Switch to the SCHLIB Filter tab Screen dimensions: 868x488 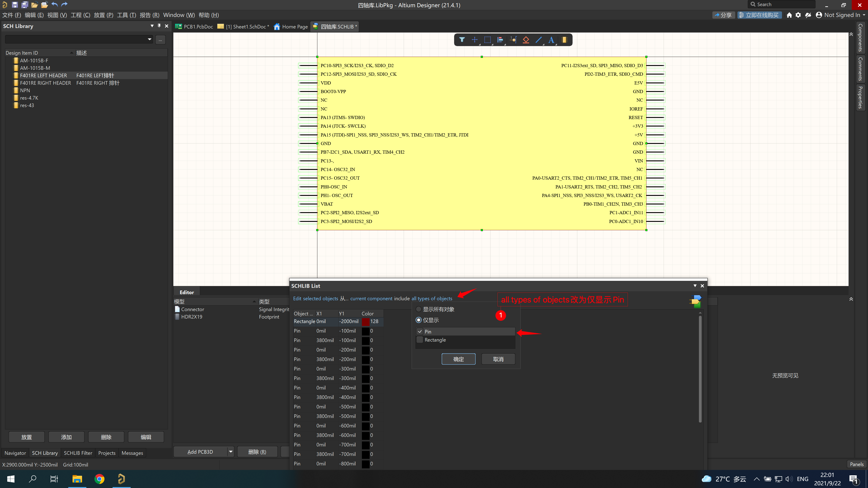point(78,453)
